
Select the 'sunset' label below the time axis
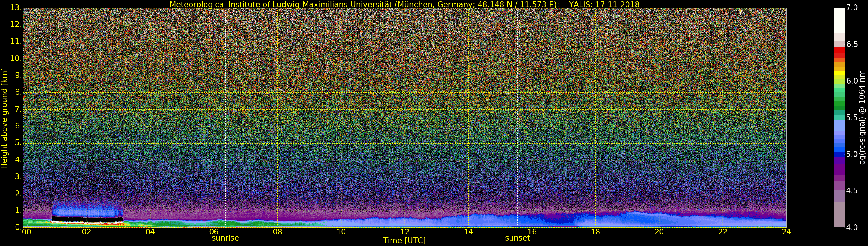(x=517, y=238)
